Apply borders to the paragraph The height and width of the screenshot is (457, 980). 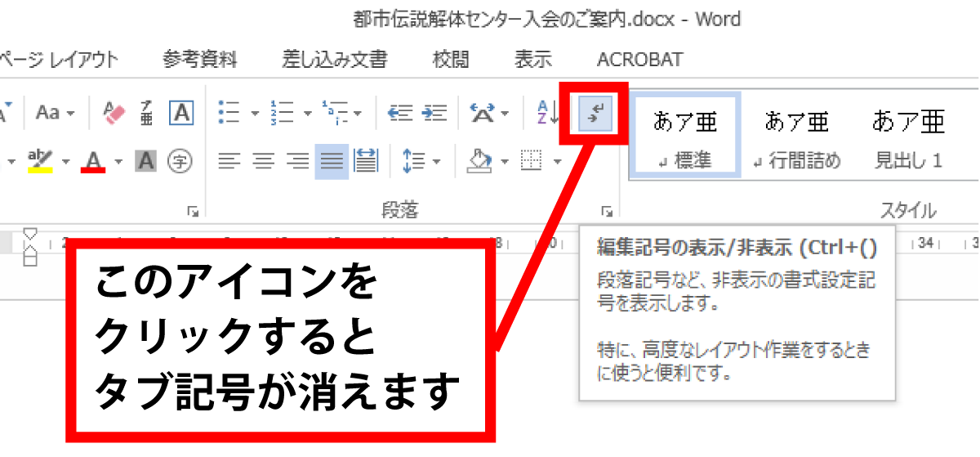532,161
